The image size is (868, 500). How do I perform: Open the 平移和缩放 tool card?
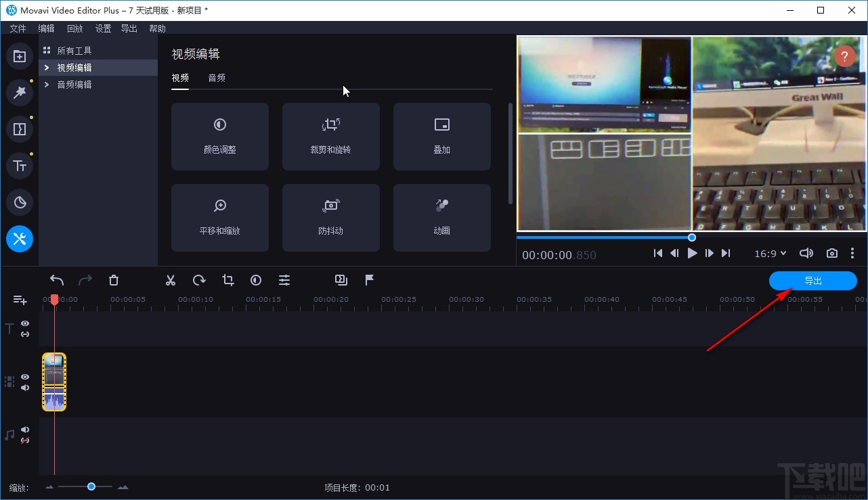point(220,218)
